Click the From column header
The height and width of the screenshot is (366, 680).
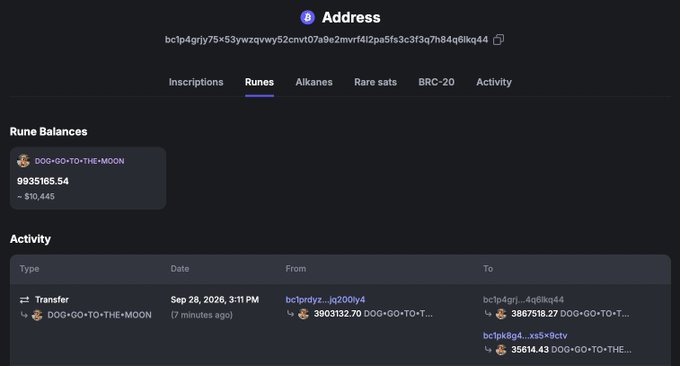click(296, 269)
